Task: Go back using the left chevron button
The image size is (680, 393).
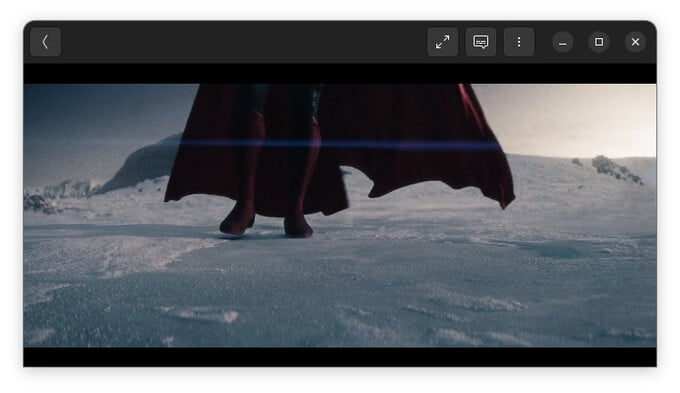Action: pyautogui.click(x=45, y=42)
